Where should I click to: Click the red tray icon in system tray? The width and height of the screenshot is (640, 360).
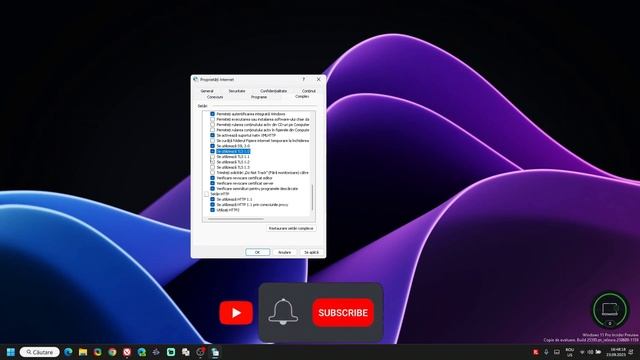click(536, 352)
